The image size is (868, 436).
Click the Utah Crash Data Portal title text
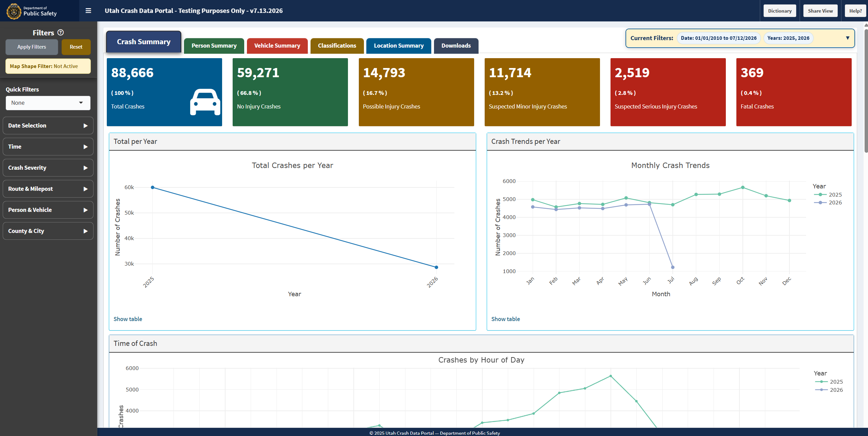[194, 11]
